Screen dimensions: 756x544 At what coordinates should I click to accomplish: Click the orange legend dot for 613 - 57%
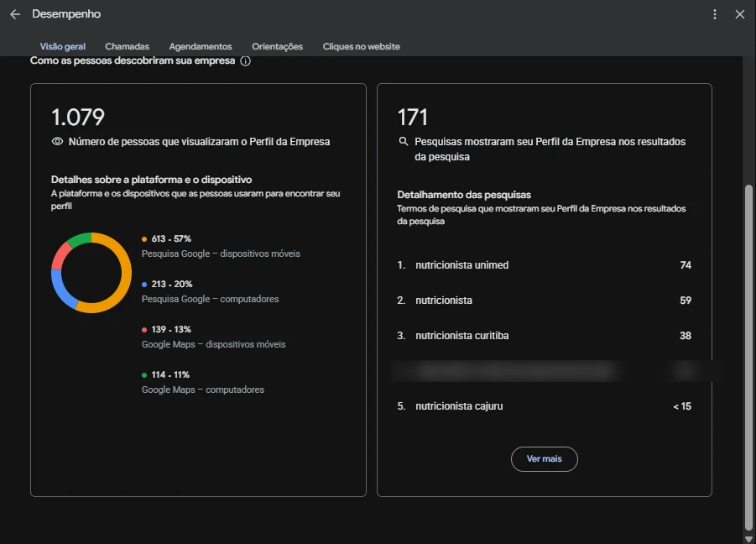pos(144,239)
